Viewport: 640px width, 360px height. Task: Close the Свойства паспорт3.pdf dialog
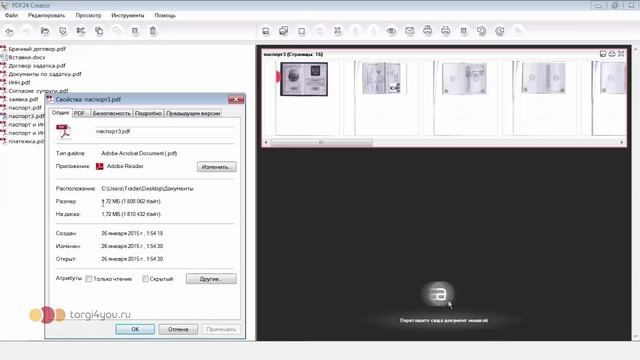[236, 99]
